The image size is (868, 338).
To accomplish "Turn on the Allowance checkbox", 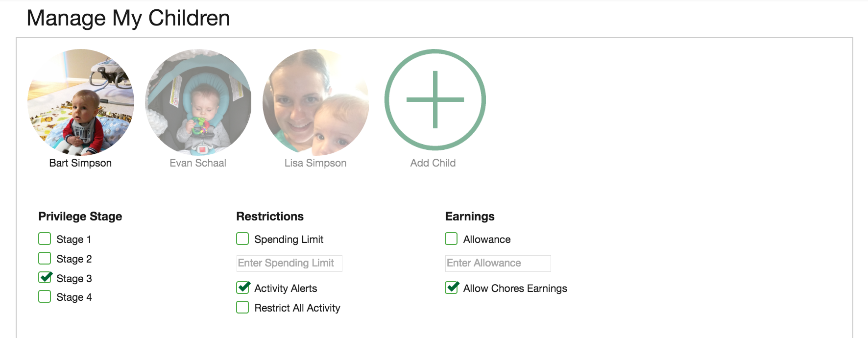I will 451,239.
